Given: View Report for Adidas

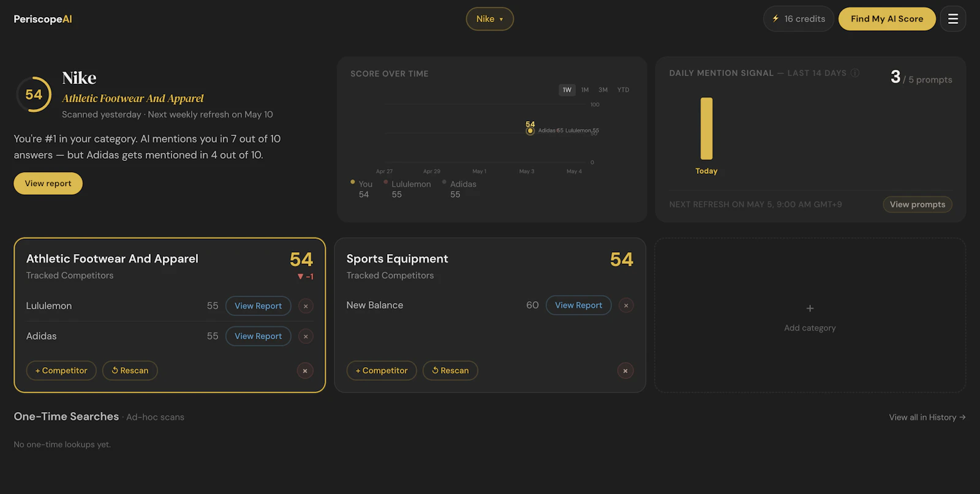Looking at the screenshot, I should click(258, 336).
